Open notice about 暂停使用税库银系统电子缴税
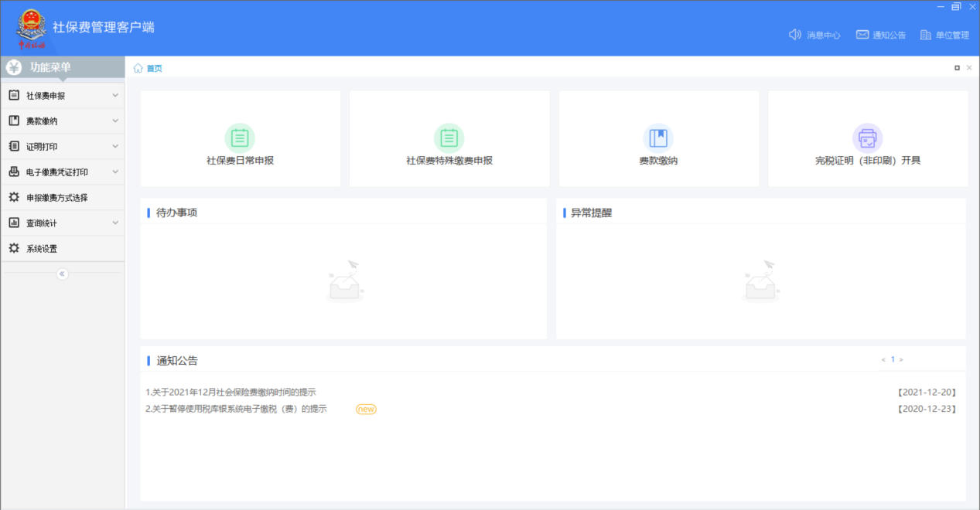The height and width of the screenshot is (510, 980). [236, 409]
